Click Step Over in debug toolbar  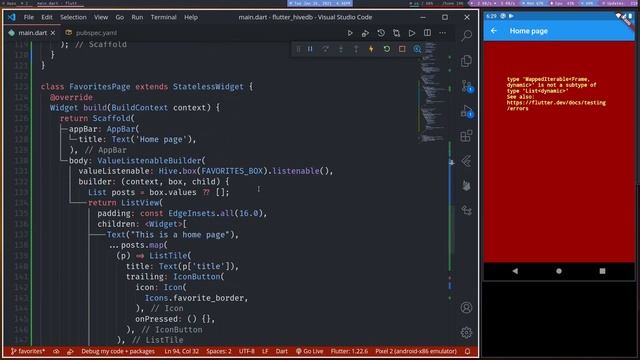[x=325, y=49]
